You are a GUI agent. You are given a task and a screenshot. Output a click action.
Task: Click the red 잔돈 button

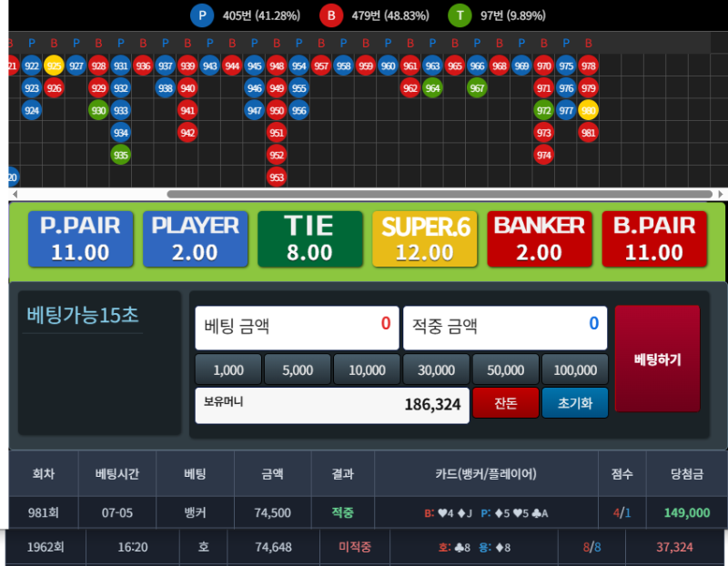click(x=506, y=402)
